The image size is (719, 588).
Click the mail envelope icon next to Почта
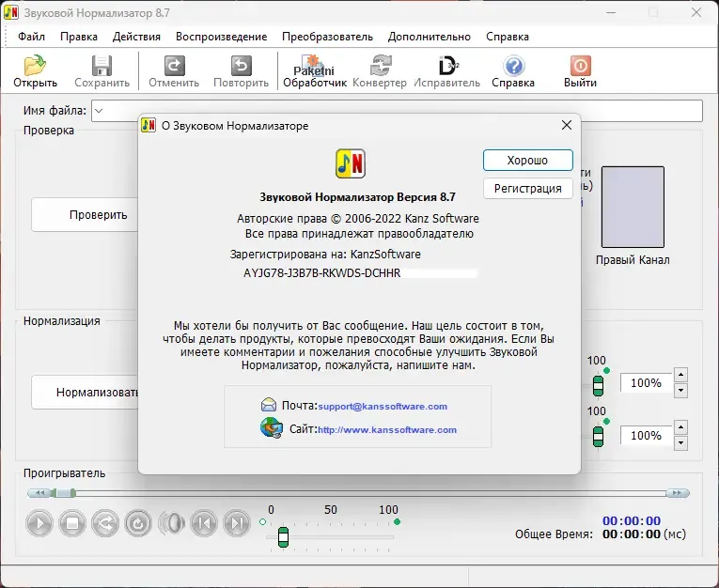(x=269, y=405)
